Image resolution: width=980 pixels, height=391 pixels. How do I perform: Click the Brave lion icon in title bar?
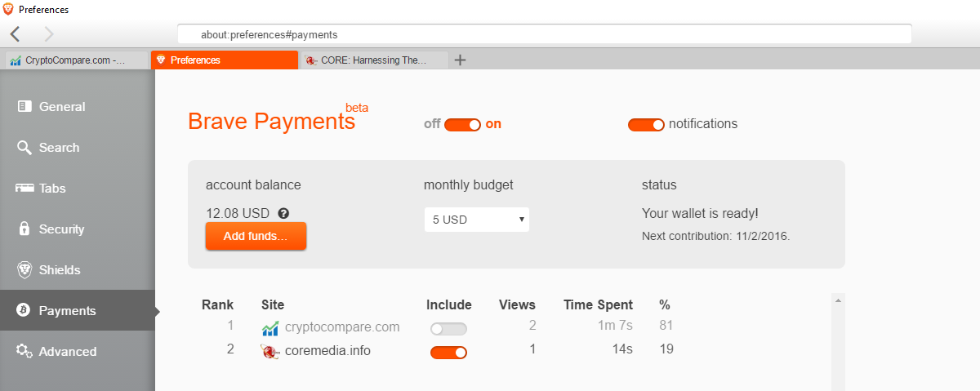[x=8, y=10]
